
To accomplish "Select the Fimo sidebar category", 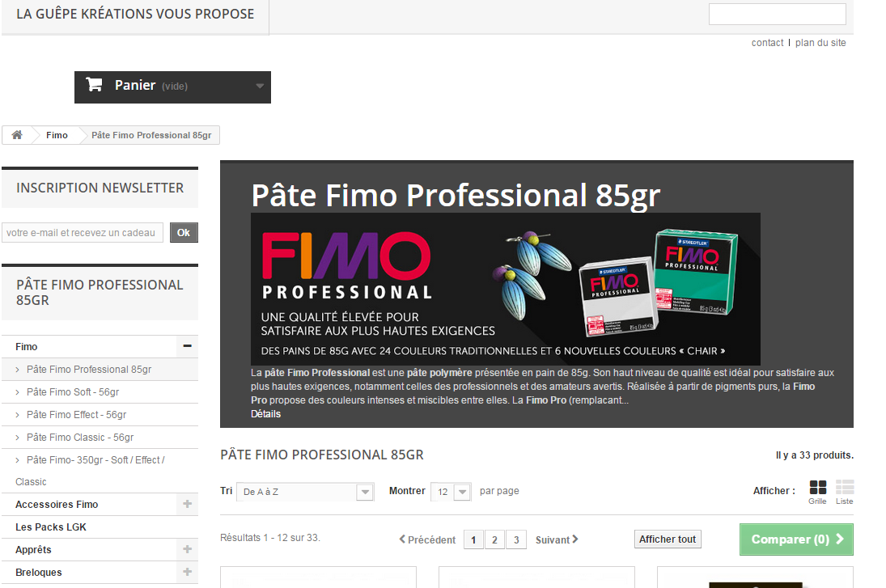I will click(27, 347).
